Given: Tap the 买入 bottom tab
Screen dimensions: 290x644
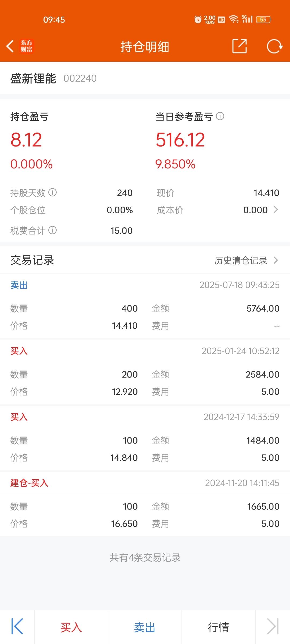Looking at the screenshot, I should [x=71, y=627].
